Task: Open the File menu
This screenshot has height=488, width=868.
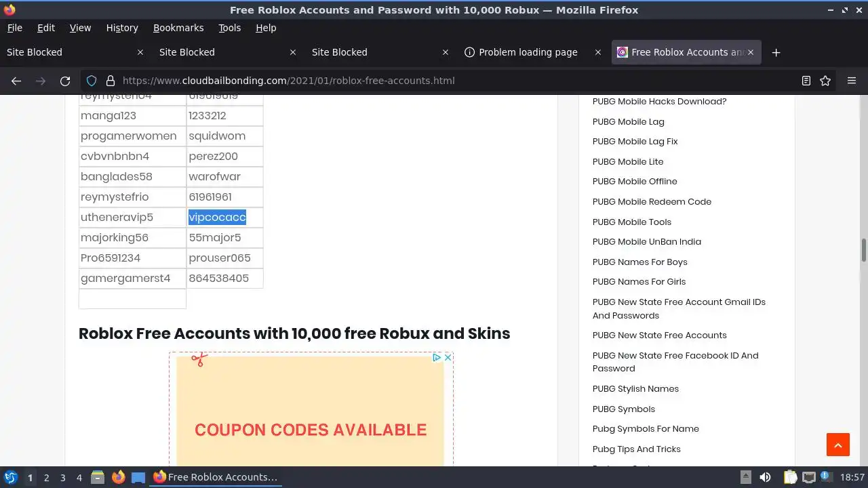Action: 14,28
